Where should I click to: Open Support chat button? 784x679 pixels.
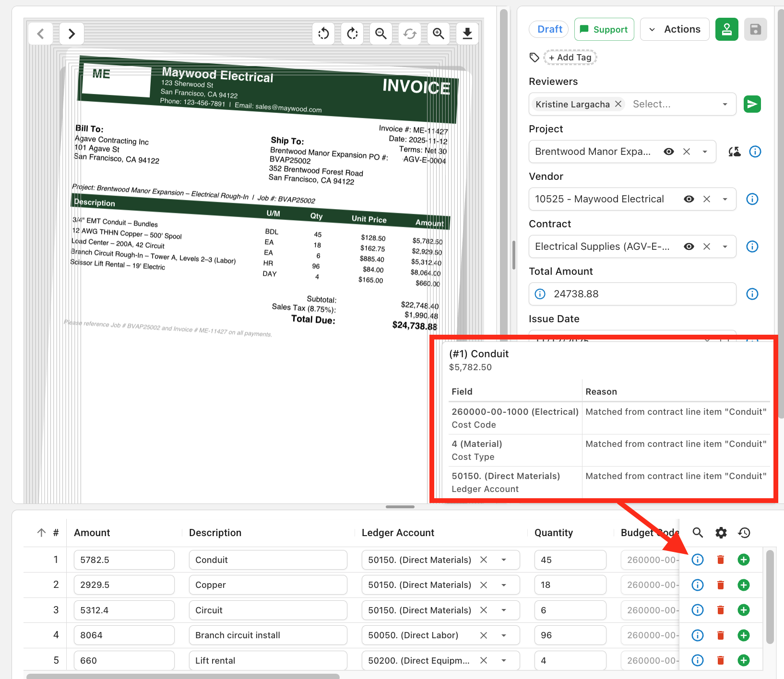point(604,29)
